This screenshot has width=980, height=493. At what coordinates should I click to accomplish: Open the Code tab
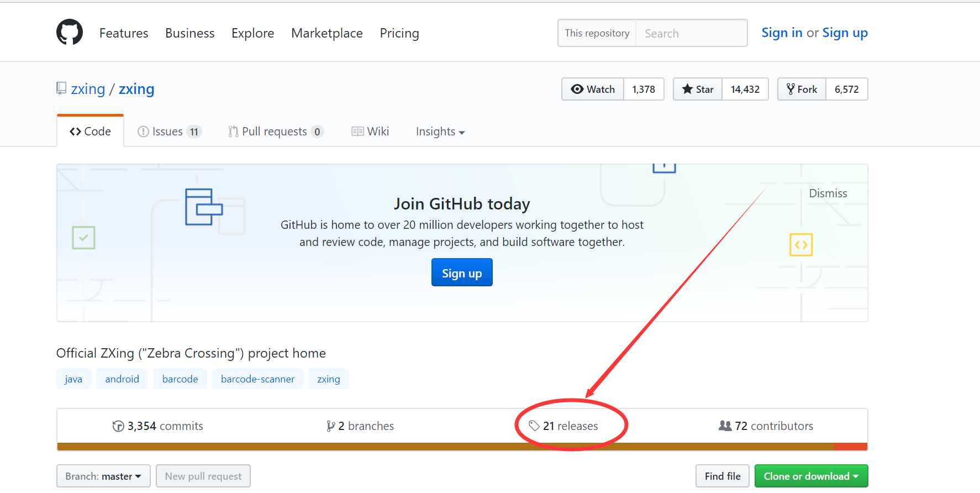click(90, 131)
